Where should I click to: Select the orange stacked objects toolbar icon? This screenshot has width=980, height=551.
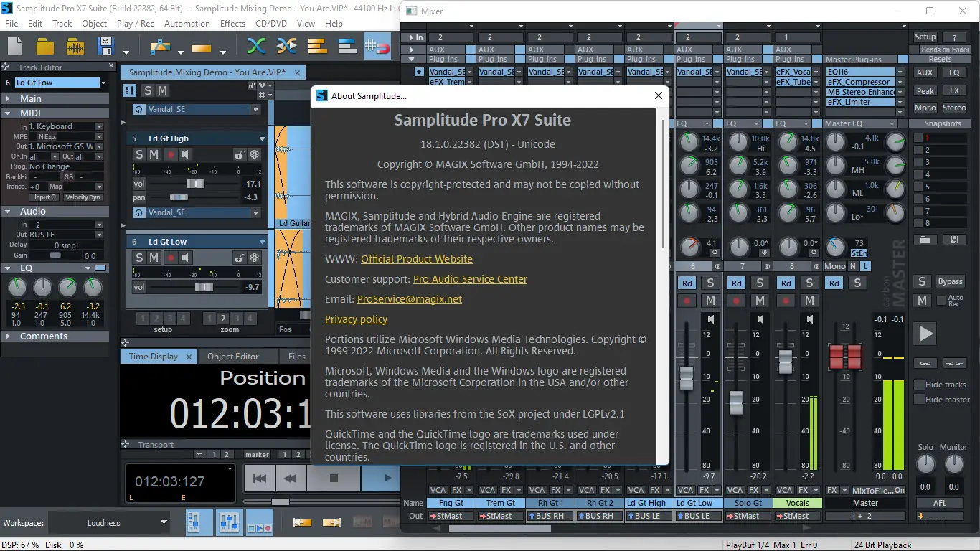pyautogui.click(x=317, y=47)
